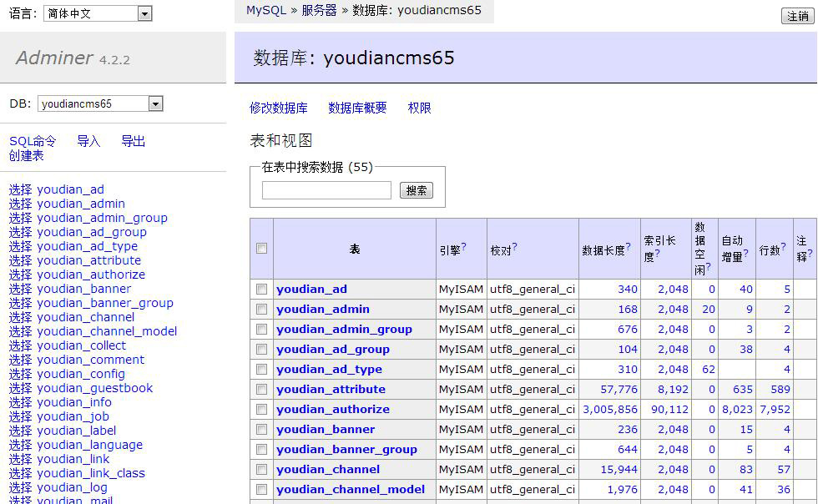
Task: Open youdian_banner_group table in main list
Action: coord(346,449)
